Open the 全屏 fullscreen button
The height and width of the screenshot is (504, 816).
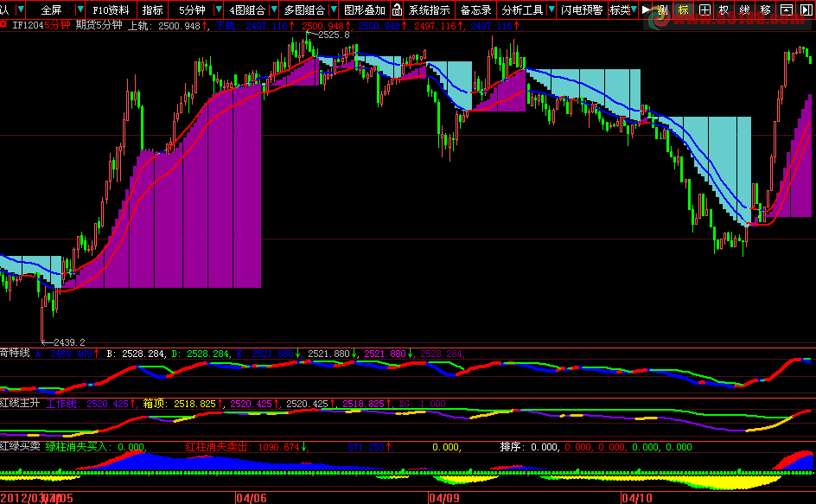[51, 10]
